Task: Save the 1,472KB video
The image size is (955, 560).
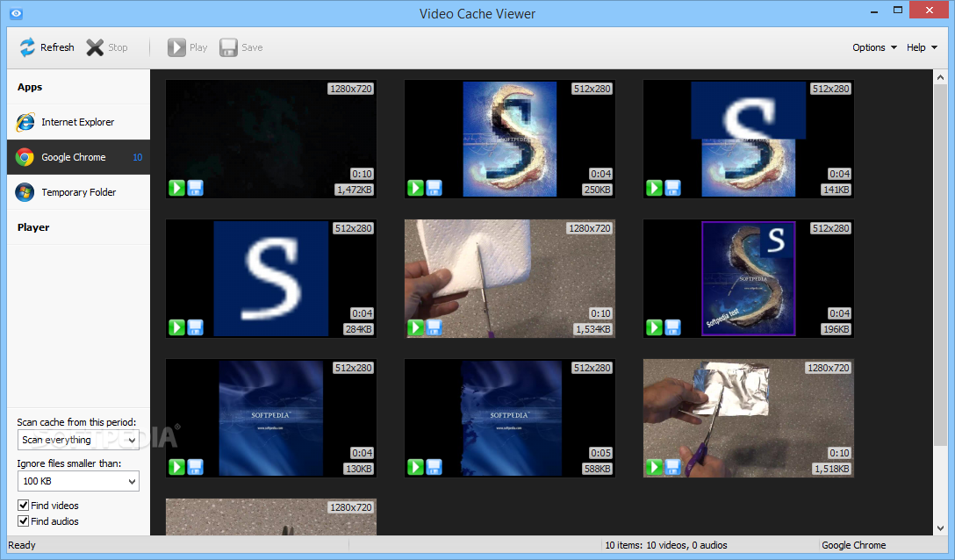Action: [x=195, y=189]
